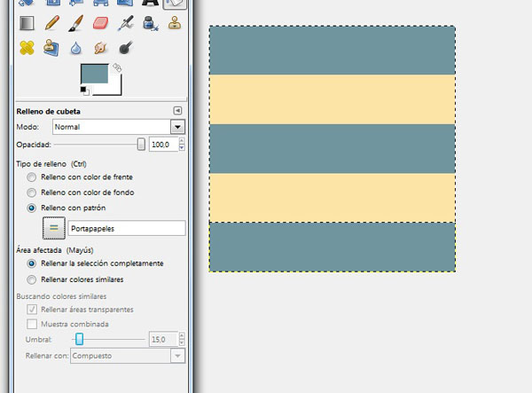
Task: Select the Paintbrush tool
Action: (76, 23)
